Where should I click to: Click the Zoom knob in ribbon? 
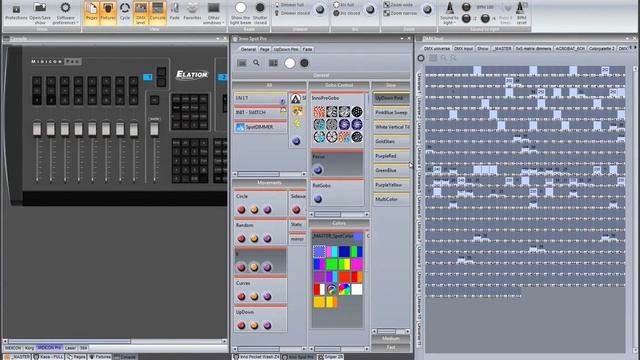point(427,10)
